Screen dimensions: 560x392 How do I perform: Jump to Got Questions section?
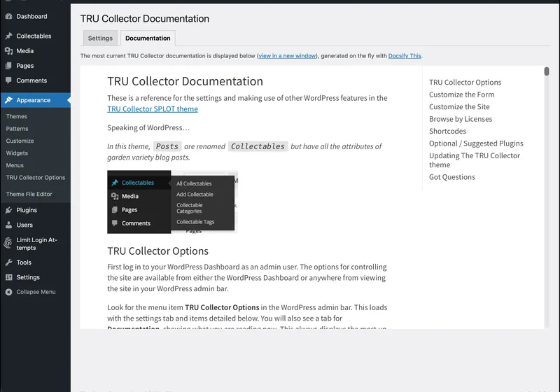(451, 177)
